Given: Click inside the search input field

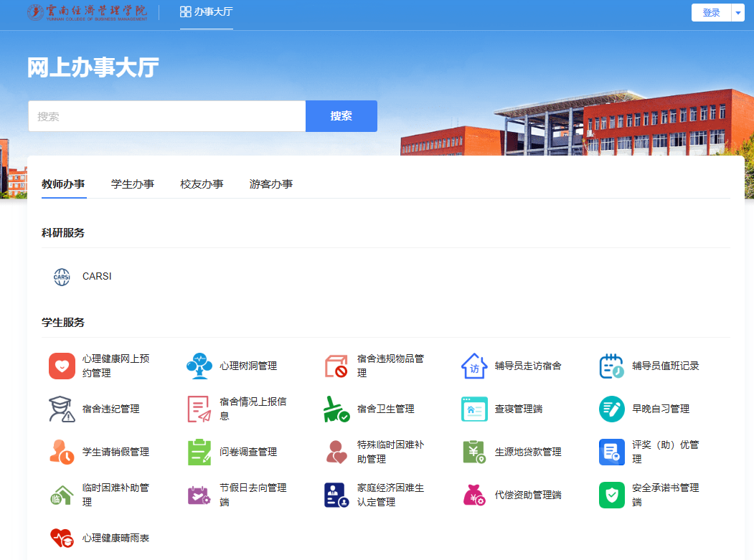Looking at the screenshot, I should [165, 115].
